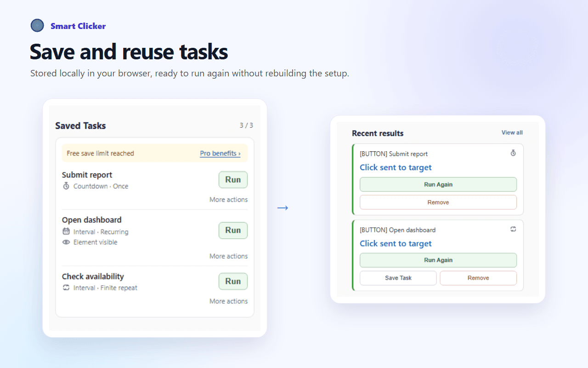Click the stopwatch icon beside Countdown · Once

click(66, 186)
